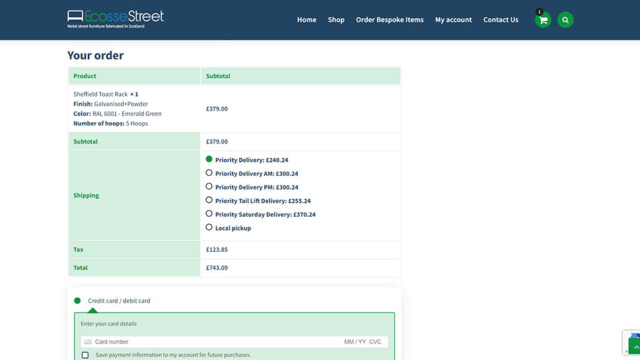The width and height of the screenshot is (640, 360).
Task: Click the 'Your order' heading
Action: click(96, 56)
